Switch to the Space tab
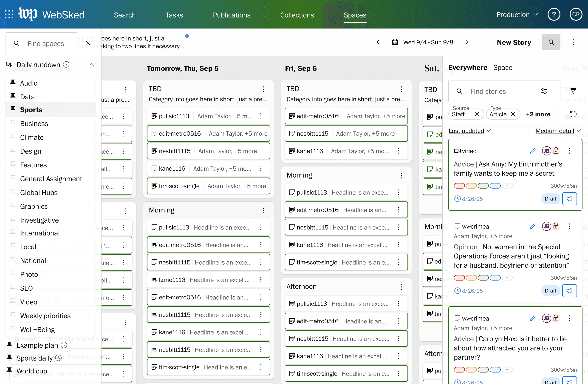 [x=503, y=68]
